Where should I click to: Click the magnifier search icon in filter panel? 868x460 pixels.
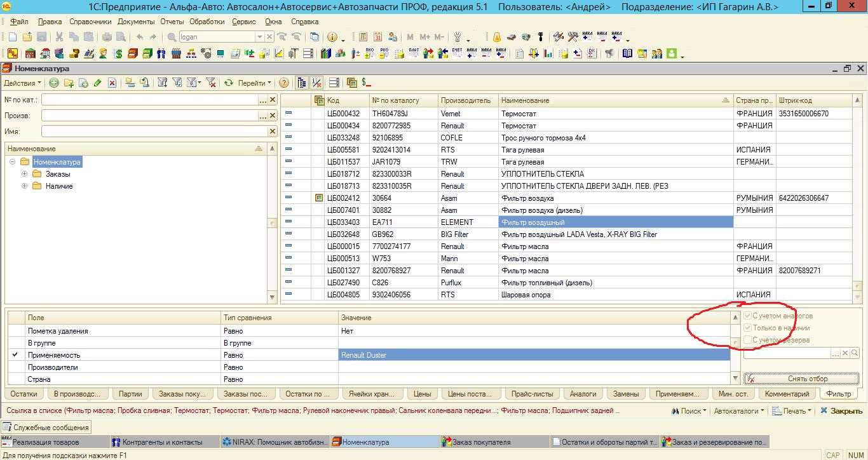click(855, 353)
